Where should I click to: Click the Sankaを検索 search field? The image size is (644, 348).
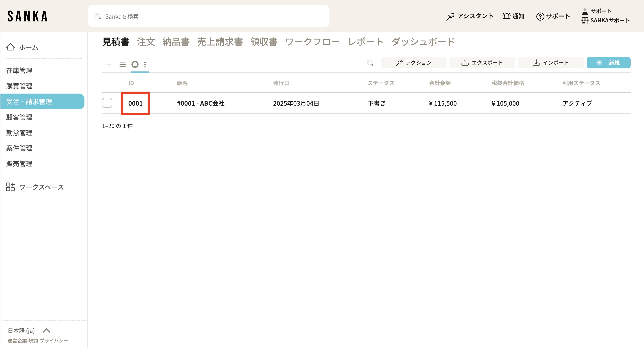(x=209, y=16)
